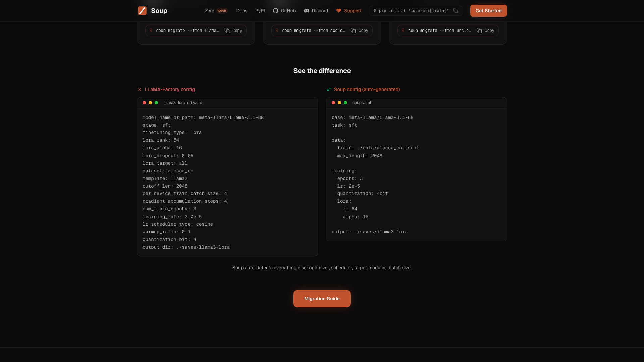644x362 pixels.
Task: Open the Support nav link
Action: point(349,11)
